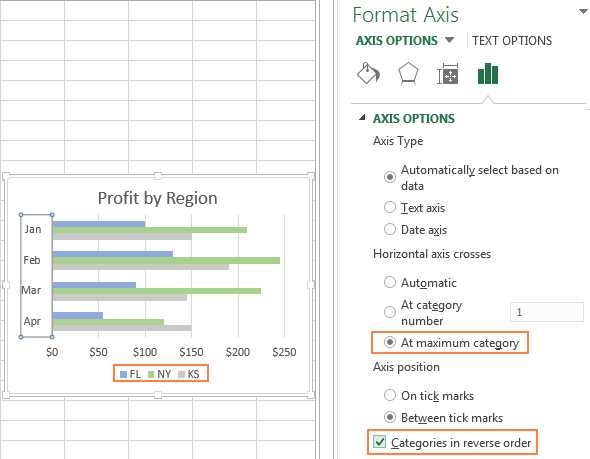Select the FL legend entry

130,374
